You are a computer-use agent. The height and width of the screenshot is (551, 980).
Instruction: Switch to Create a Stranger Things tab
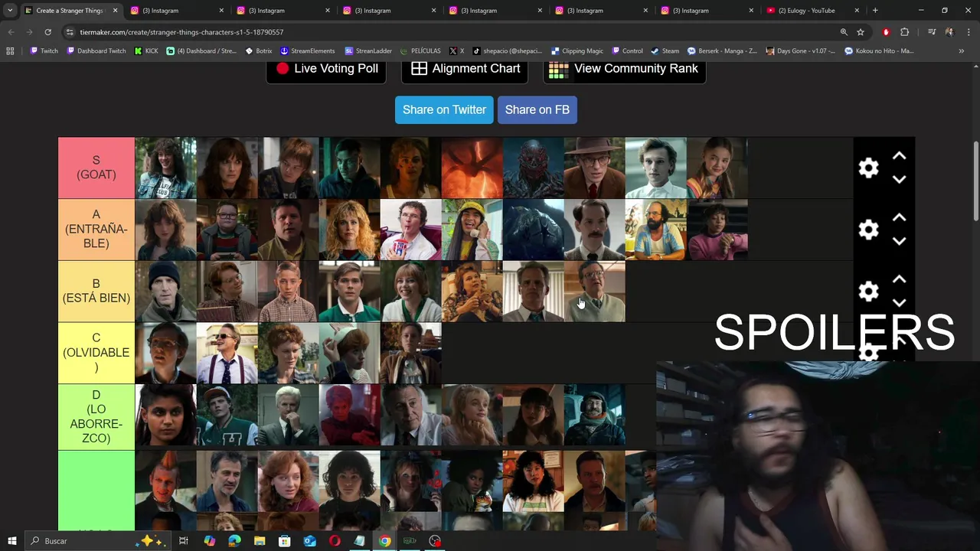(69, 11)
